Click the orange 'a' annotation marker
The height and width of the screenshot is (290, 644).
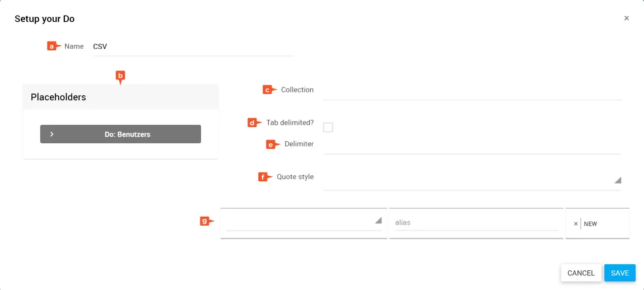[x=52, y=46]
